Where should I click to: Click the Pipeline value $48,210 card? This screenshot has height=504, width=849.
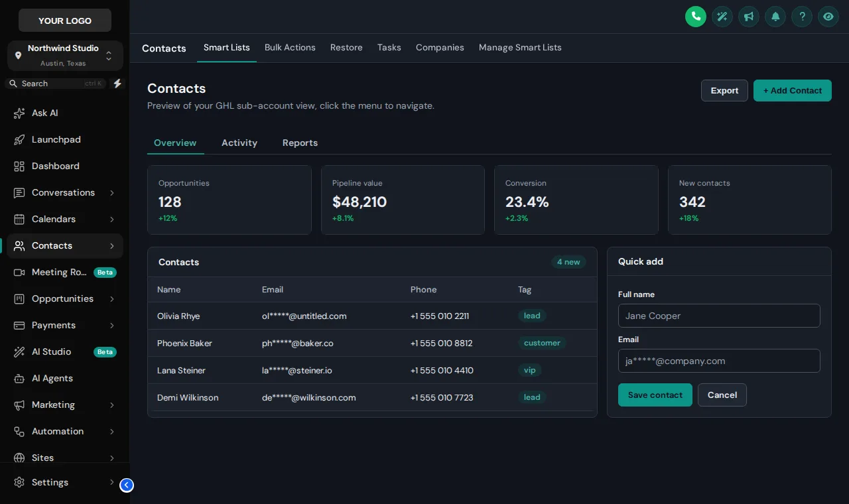click(x=403, y=200)
